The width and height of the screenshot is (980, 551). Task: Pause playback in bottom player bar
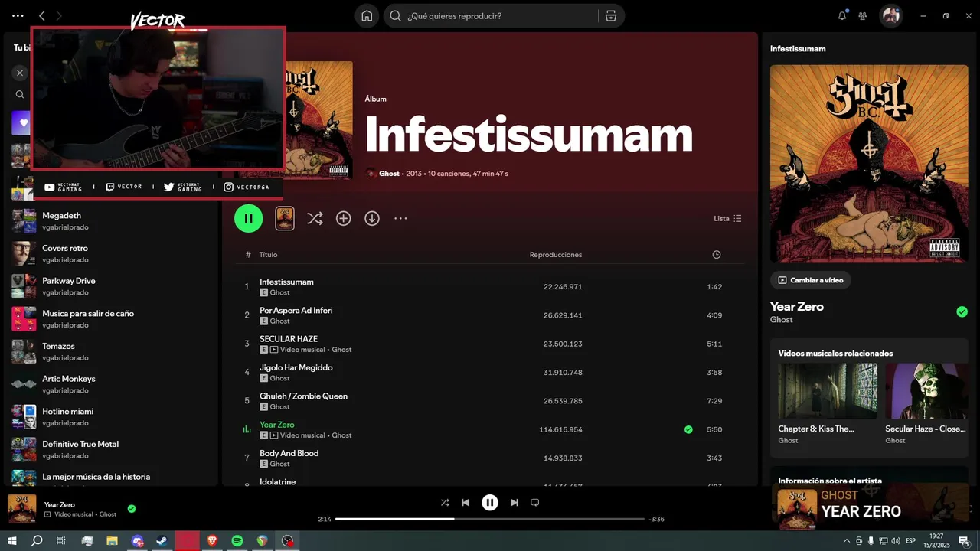pos(490,503)
